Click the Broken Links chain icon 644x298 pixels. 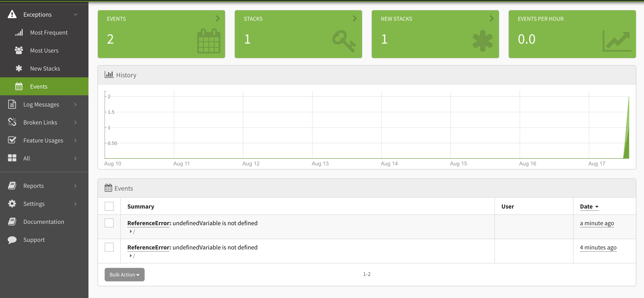[x=12, y=122]
